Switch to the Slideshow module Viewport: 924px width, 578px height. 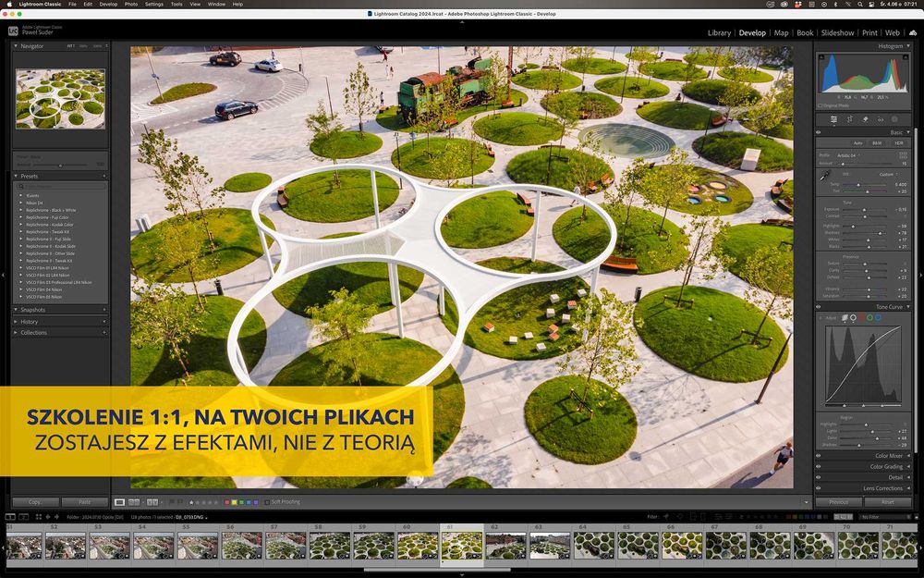click(837, 33)
